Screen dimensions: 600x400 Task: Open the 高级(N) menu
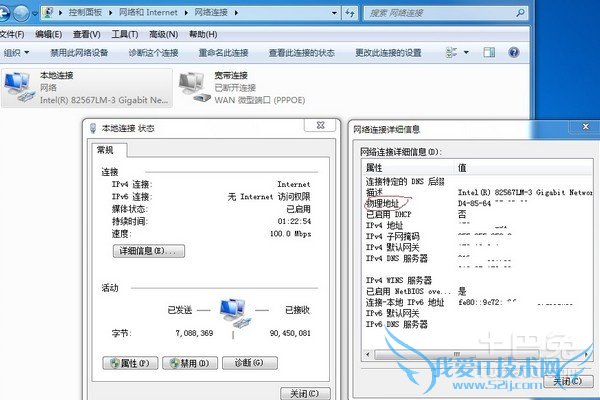click(163, 34)
